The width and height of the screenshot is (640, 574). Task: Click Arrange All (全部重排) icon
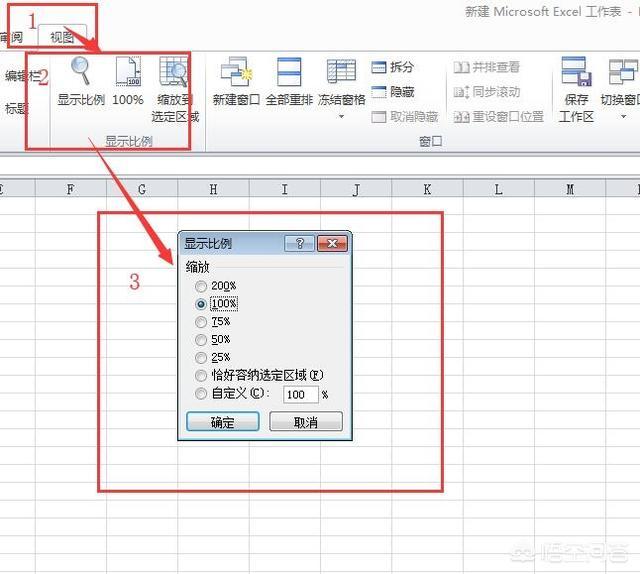(289, 73)
